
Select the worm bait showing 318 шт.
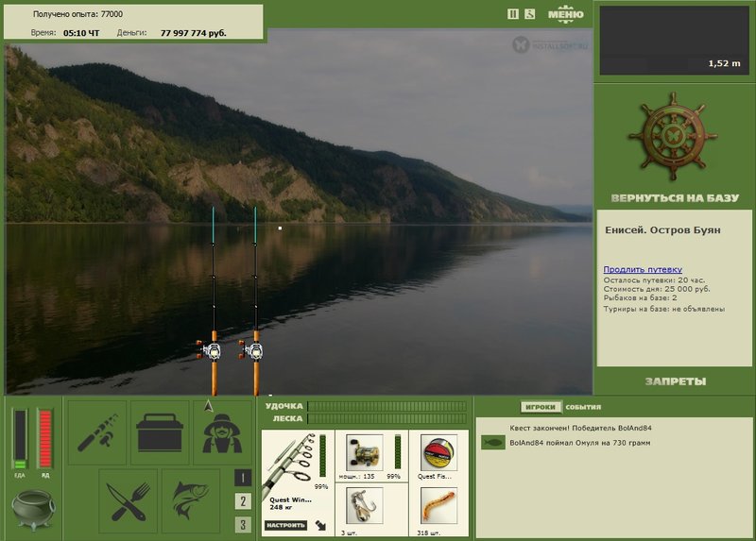tap(438, 506)
